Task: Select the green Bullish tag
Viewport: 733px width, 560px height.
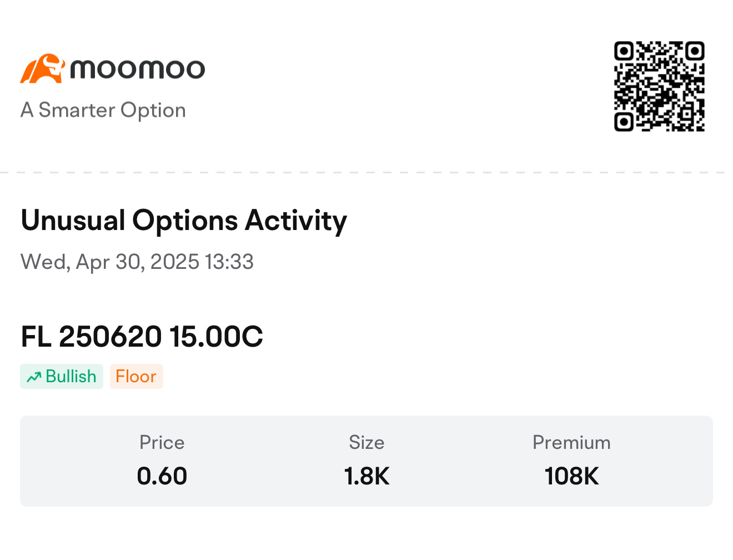Action: pos(62,376)
